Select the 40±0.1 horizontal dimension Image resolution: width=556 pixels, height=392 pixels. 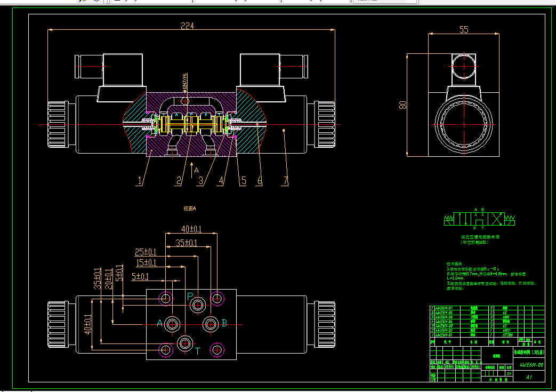coord(191,229)
